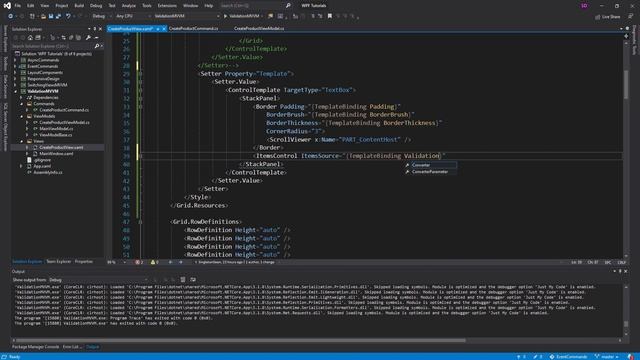Expand the AsyncCommands project node

coord(16,60)
